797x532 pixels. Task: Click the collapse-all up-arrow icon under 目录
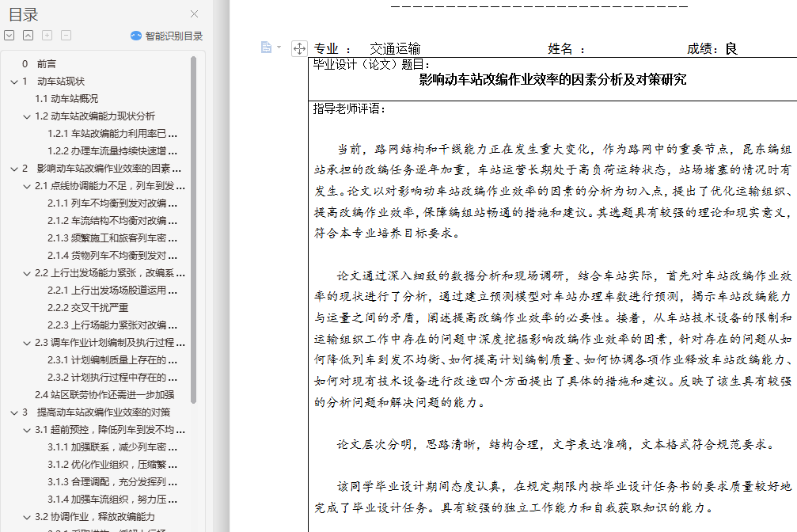[28, 35]
